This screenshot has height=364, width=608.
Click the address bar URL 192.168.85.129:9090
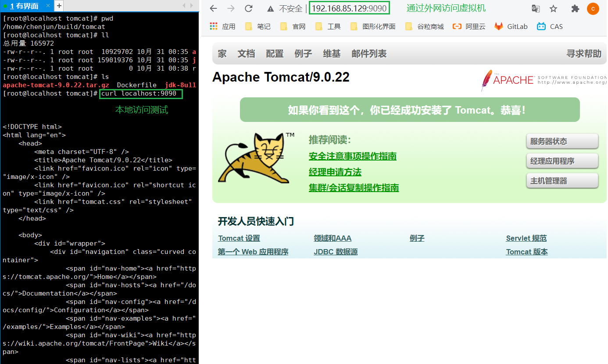(349, 8)
